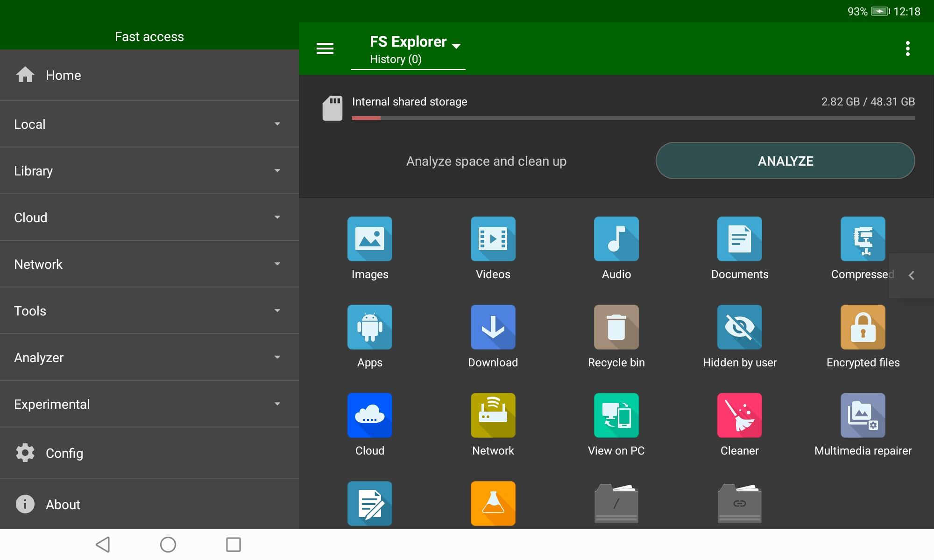Open Config settings
The height and width of the screenshot is (560, 934).
[149, 453]
